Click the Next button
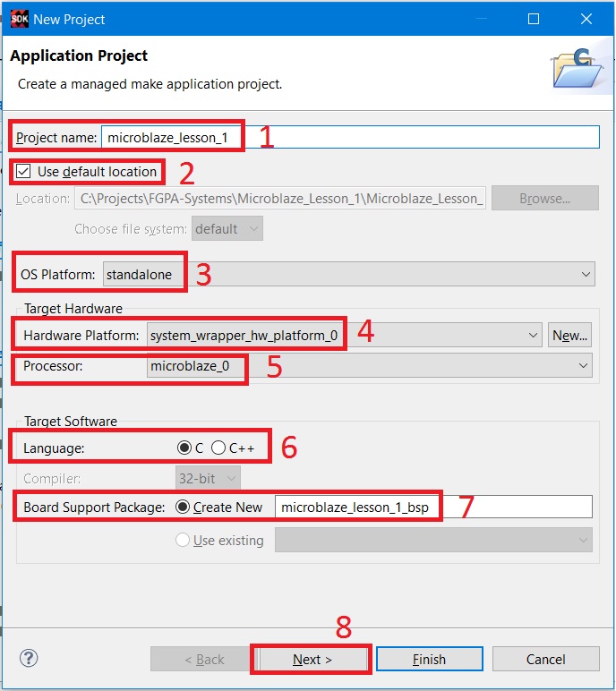 (312, 659)
